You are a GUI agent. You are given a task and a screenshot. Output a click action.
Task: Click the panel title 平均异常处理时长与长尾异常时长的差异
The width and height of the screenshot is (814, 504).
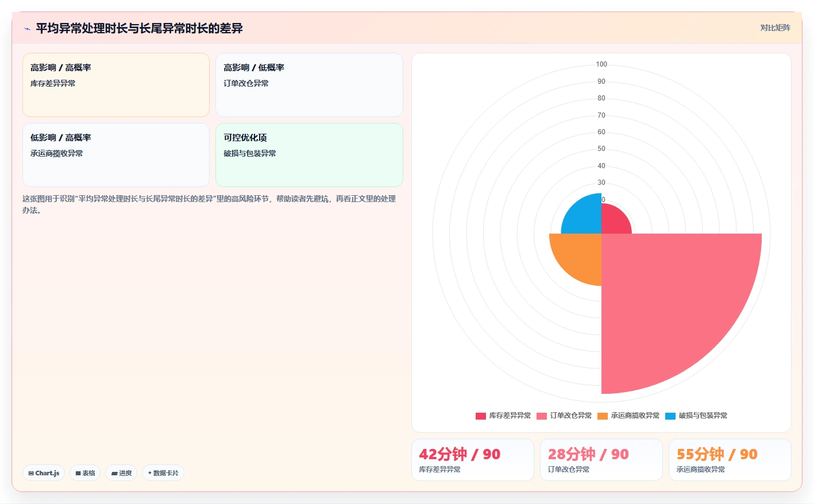[x=139, y=28]
